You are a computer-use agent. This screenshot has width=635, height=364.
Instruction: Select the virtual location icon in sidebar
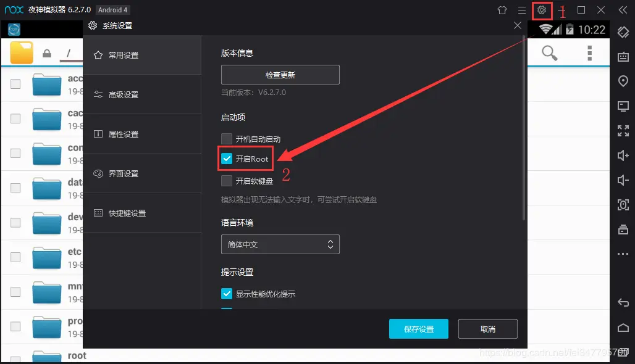(x=623, y=81)
